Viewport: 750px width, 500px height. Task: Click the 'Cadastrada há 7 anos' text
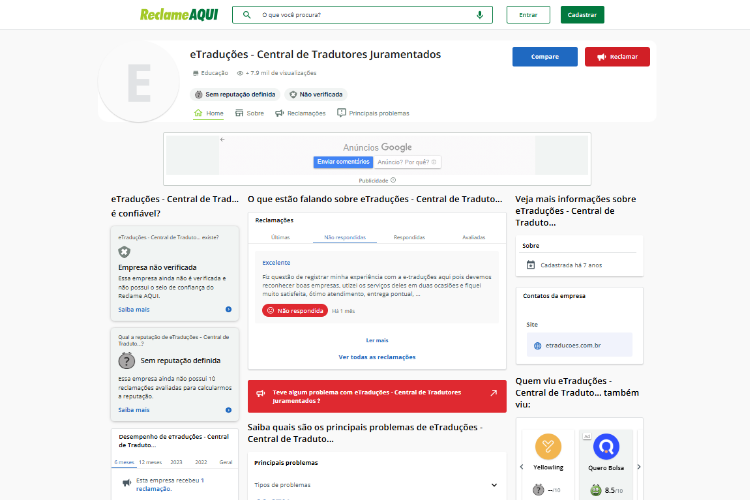tap(571, 265)
